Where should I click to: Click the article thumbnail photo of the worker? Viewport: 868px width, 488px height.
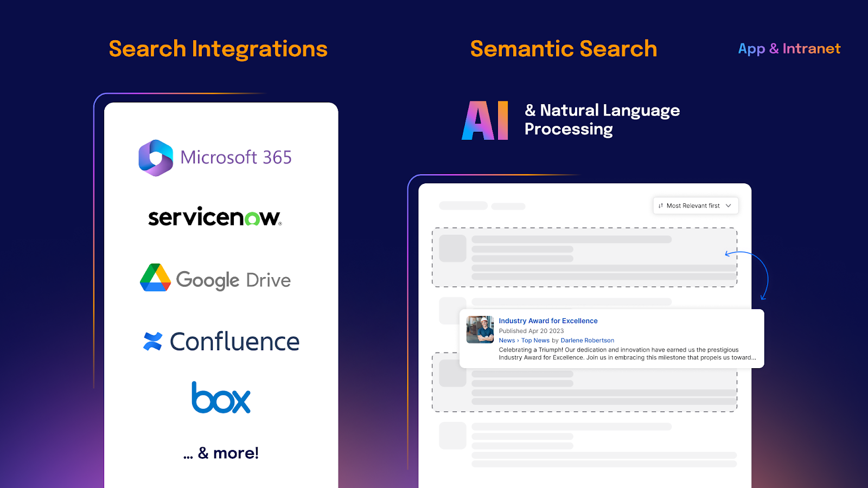coord(480,329)
